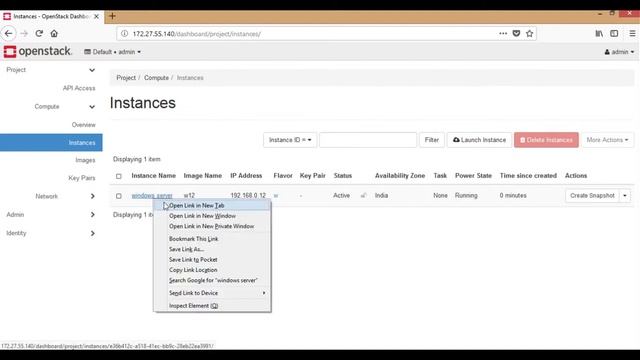Click the Save to Pocket icon

pos(516,33)
